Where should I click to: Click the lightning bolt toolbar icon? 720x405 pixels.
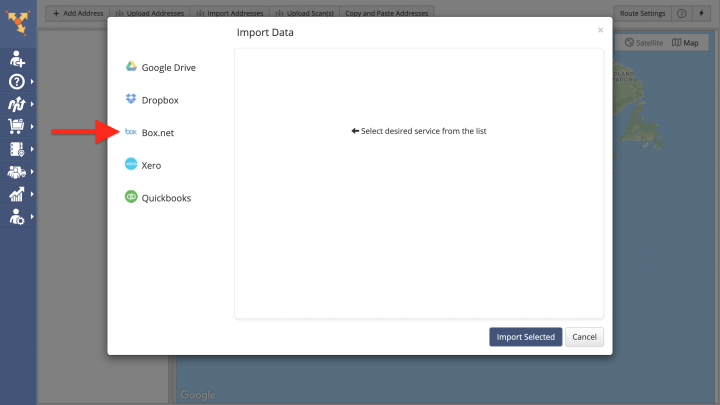(701, 13)
